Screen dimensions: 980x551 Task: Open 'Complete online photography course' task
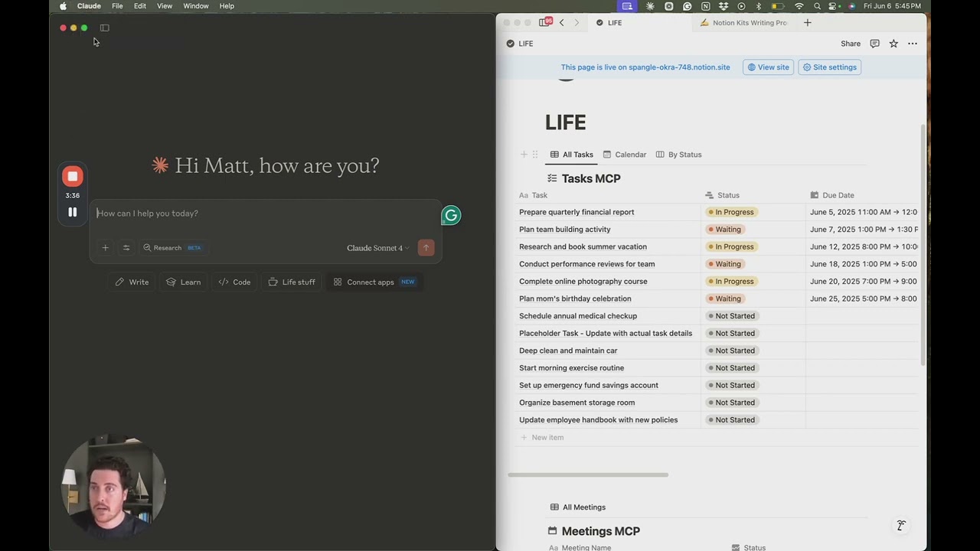click(x=583, y=282)
